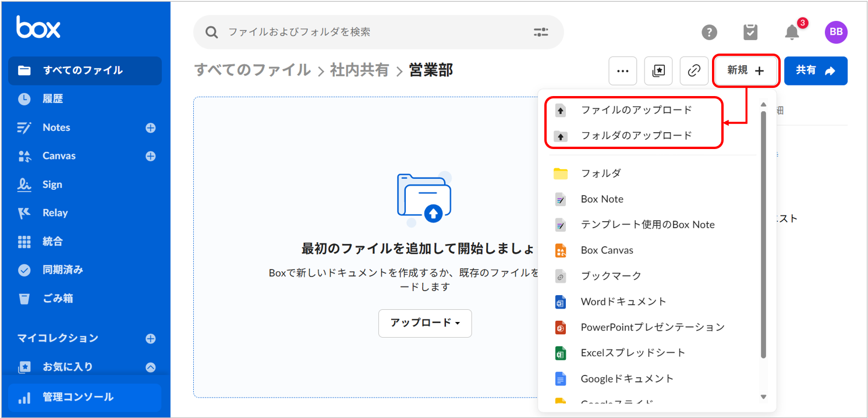This screenshot has width=868, height=418.
Task: Open the アップロード dropdown button
Action: pos(425,323)
